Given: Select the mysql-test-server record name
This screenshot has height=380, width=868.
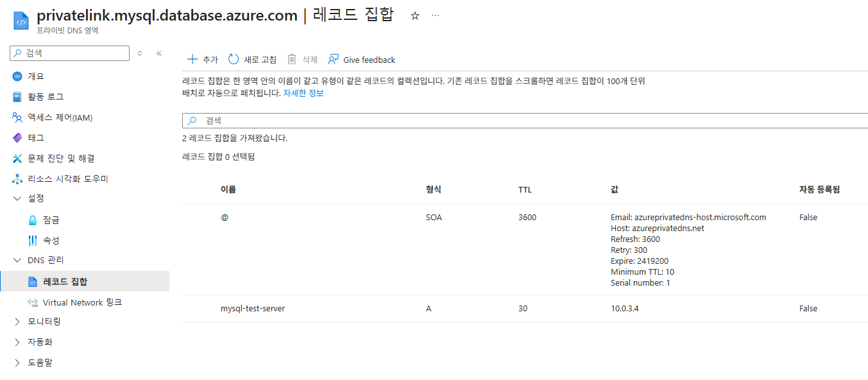Looking at the screenshot, I should tap(253, 309).
